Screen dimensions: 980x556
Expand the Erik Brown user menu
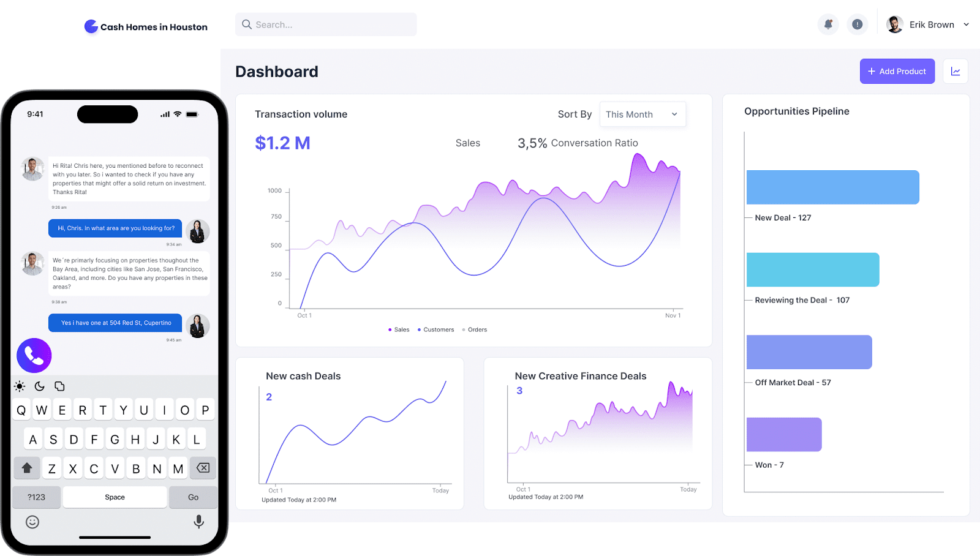coord(967,25)
